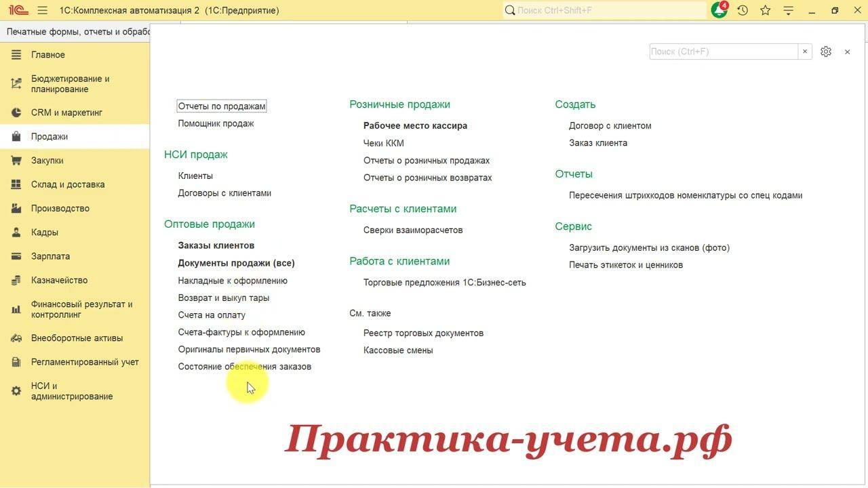Open Отчеты по продажам
The image size is (868, 488).
tap(222, 106)
